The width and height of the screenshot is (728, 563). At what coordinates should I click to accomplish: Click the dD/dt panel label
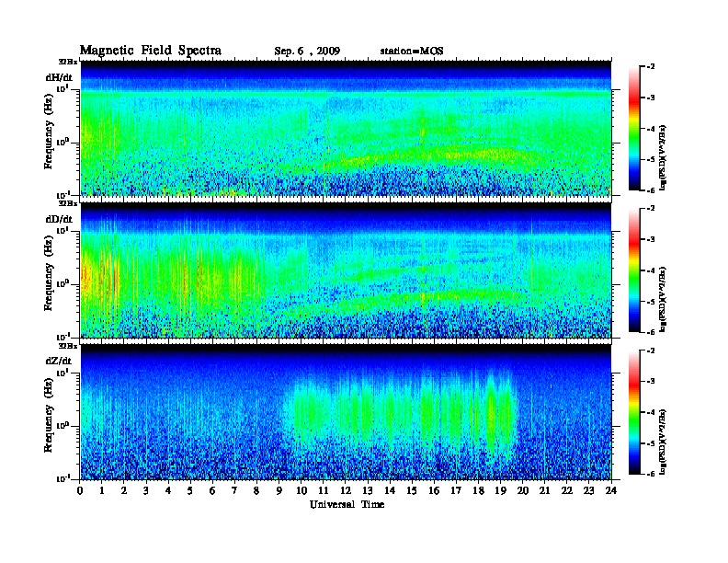coord(59,219)
